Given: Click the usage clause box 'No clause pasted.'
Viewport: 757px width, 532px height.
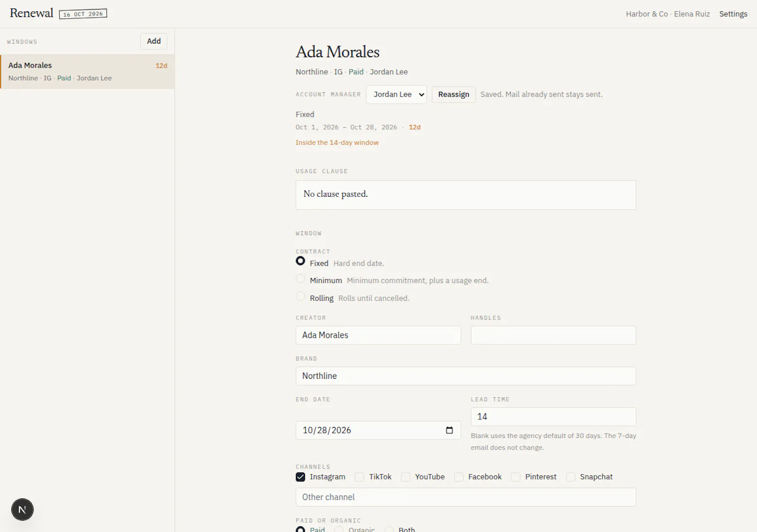Looking at the screenshot, I should 466,195.
